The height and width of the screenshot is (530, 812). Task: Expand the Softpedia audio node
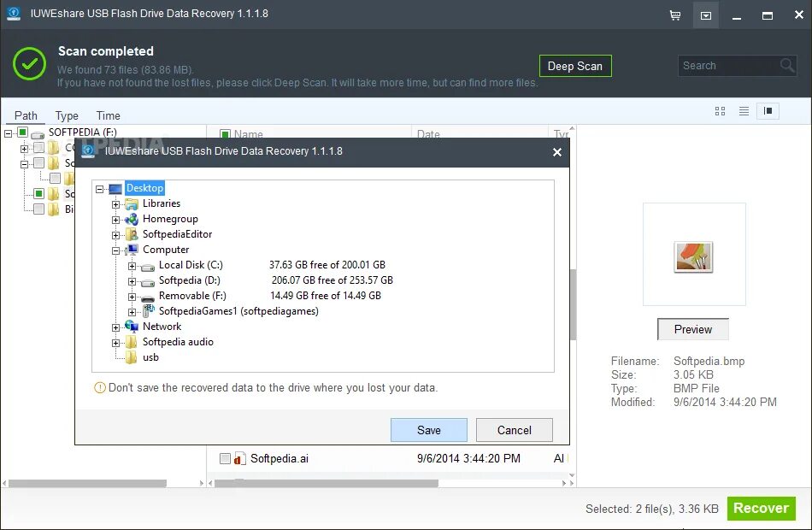point(115,343)
